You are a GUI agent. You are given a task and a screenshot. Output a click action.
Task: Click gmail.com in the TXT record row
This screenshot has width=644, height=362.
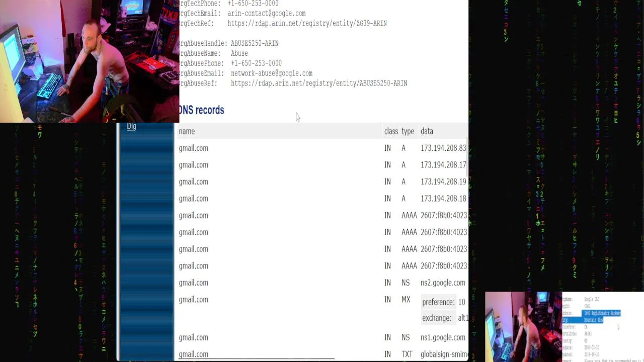point(193,354)
